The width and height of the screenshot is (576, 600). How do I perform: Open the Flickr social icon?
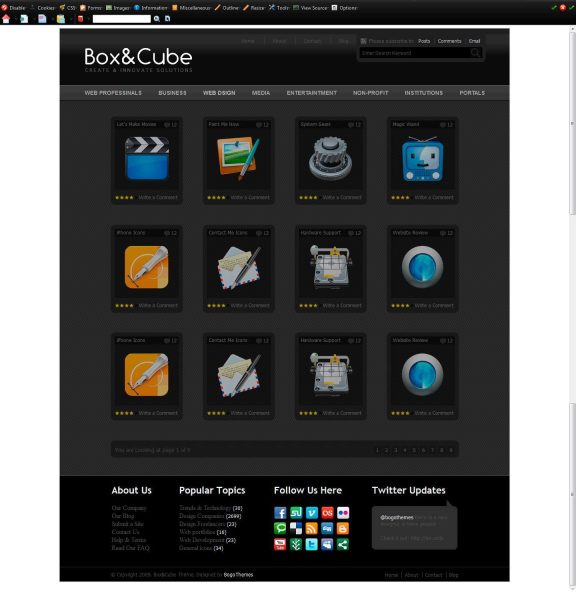click(343, 513)
